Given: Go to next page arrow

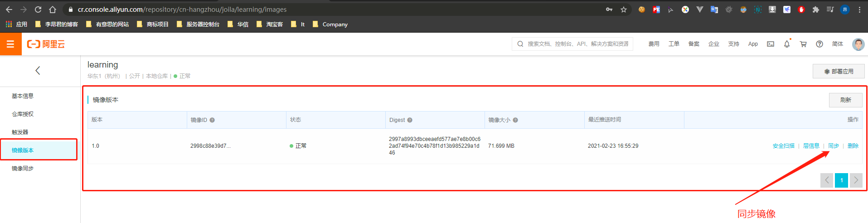Looking at the screenshot, I should click(856, 180).
